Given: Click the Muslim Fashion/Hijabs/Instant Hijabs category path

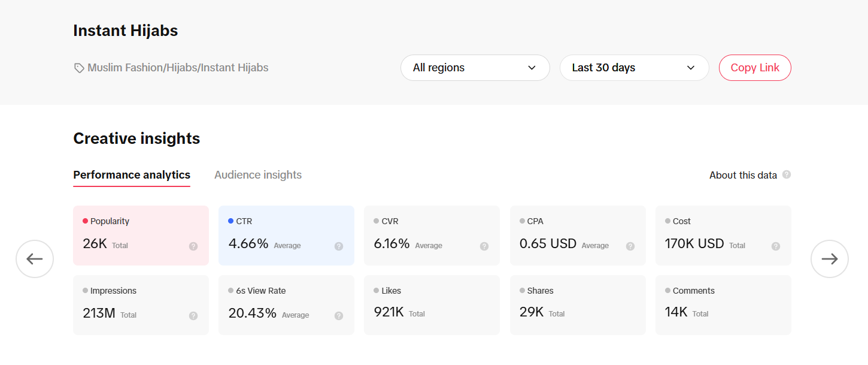Looking at the screenshot, I should 178,68.
